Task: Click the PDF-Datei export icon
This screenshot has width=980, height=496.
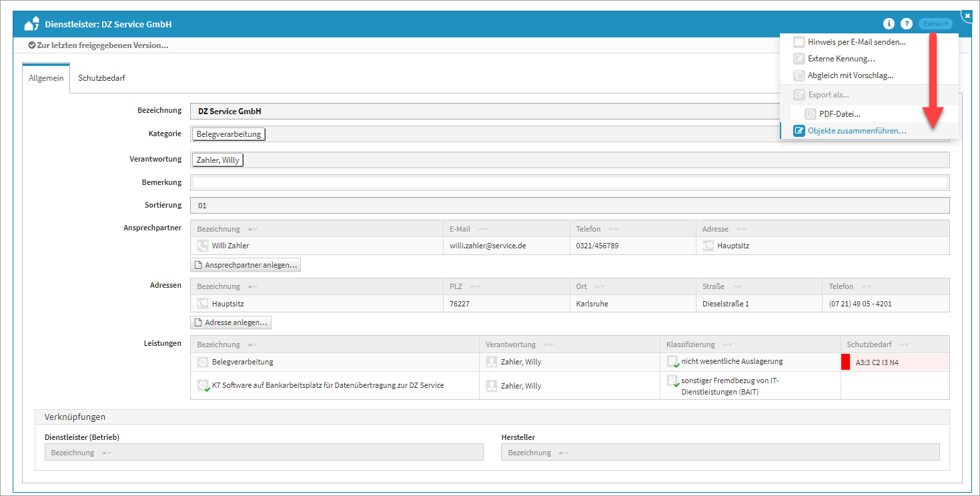Action: click(x=811, y=114)
